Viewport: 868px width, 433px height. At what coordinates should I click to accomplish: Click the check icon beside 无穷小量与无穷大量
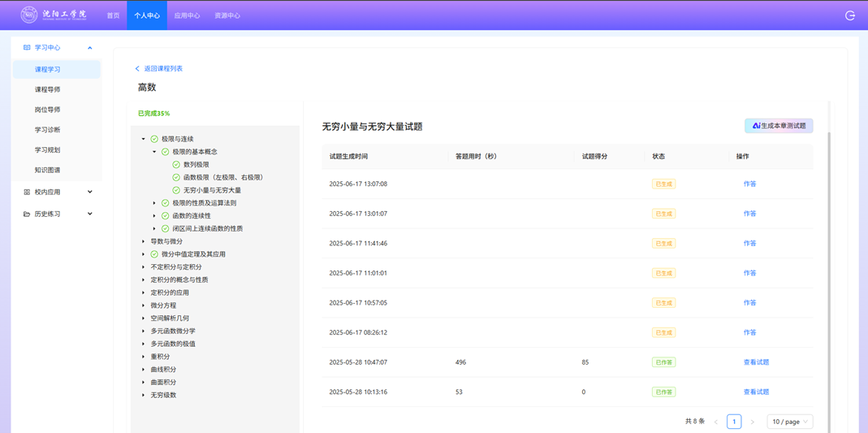pyautogui.click(x=176, y=190)
